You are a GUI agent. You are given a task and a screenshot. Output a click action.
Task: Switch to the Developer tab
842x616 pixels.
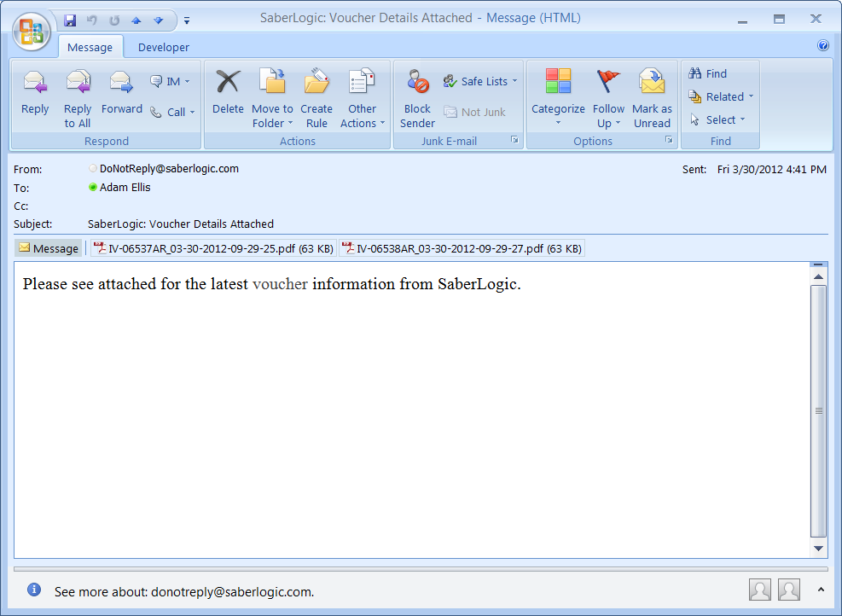[x=164, y=48]
